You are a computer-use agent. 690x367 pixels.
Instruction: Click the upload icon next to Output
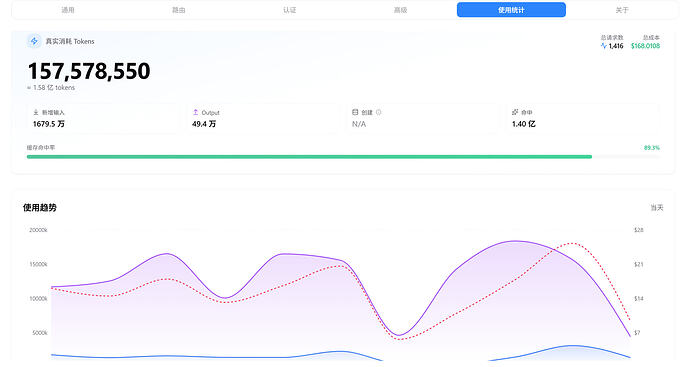tap(195, 112)
